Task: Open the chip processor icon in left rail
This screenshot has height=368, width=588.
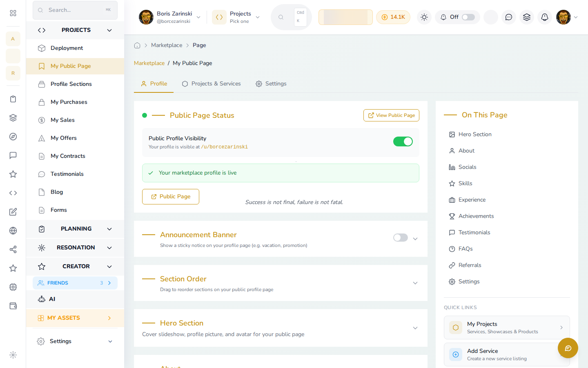Action: 13,287
